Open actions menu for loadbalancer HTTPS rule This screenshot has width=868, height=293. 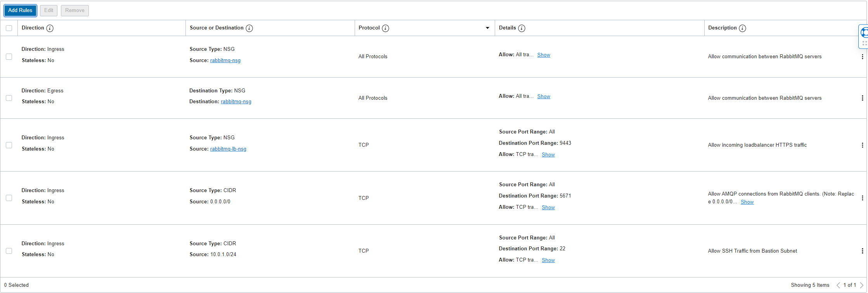(862, 145)
